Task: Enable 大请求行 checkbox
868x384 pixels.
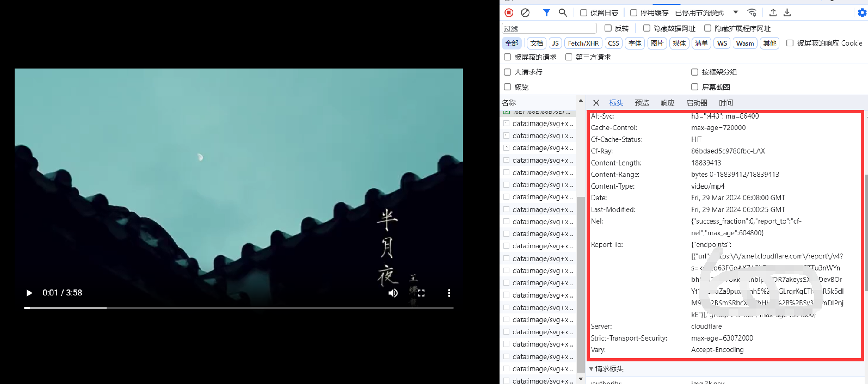Action: (x=507, y=72)
